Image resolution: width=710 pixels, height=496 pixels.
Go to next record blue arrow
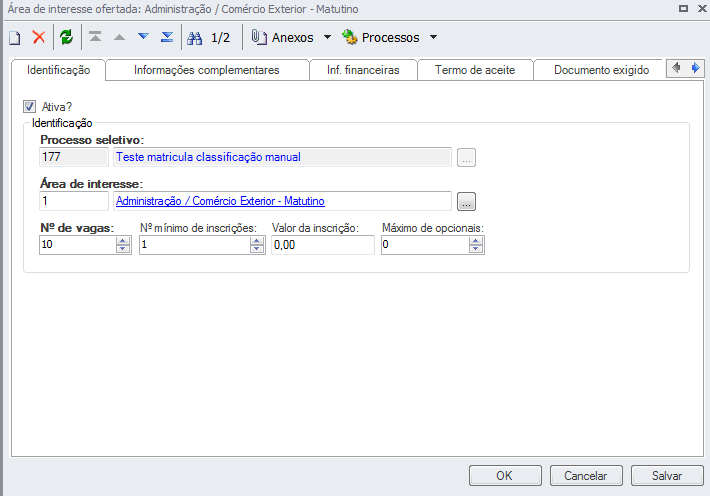(144, 36)
